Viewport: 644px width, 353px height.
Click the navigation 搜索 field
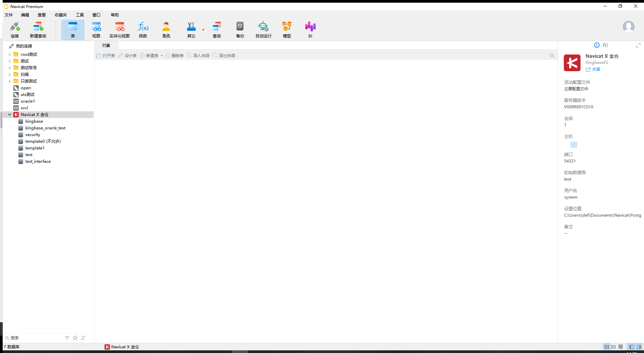(x=33, y=338)
